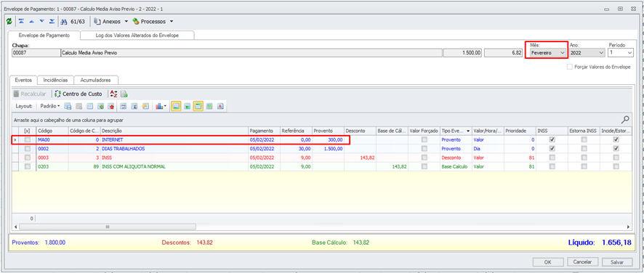Tick selection checkbox for INTERNET row
644x273 pixels.
[28, 139]
